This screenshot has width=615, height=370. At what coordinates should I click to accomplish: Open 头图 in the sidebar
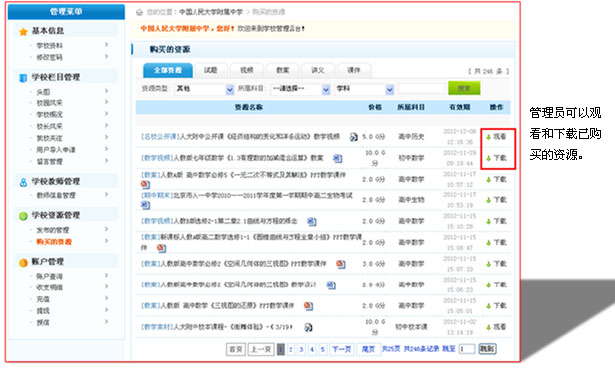pyautogui.click(x=44, y=92)
